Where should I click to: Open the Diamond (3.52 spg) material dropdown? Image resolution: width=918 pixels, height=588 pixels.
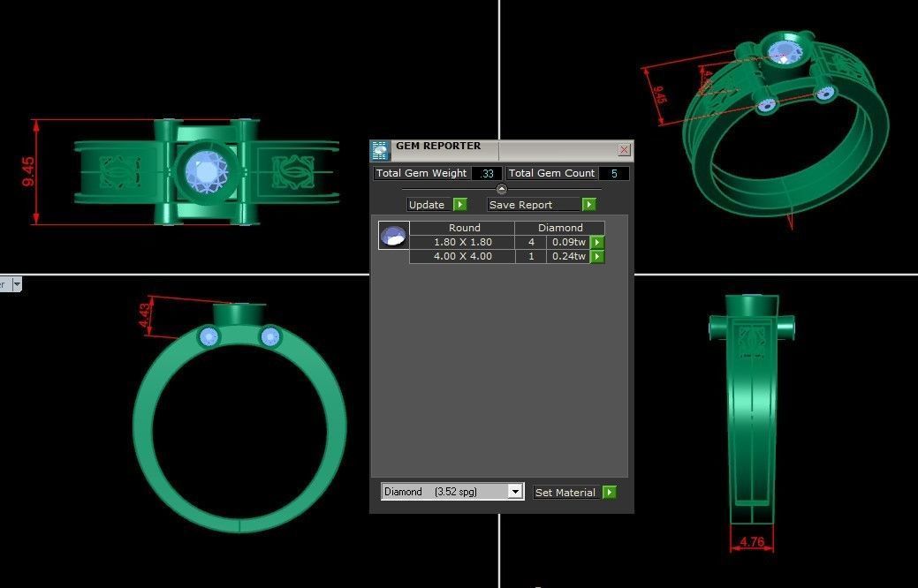451,492
